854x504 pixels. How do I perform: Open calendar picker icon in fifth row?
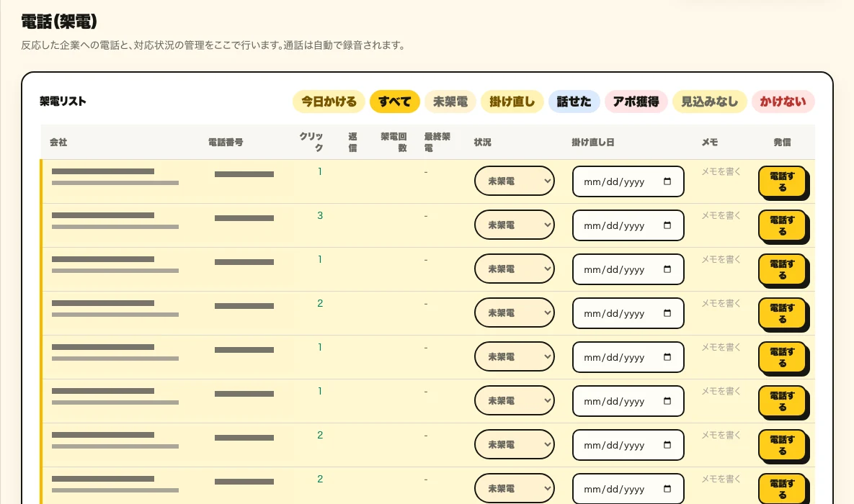[x=667, y=357]
